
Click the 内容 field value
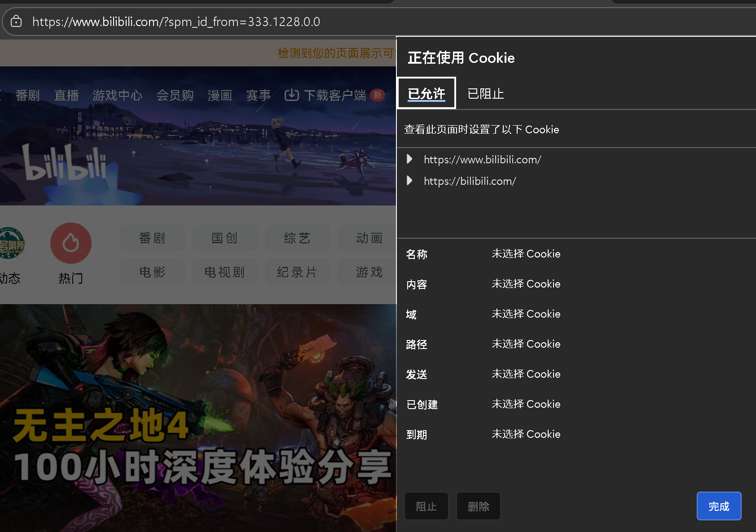[x=526, y=284]
